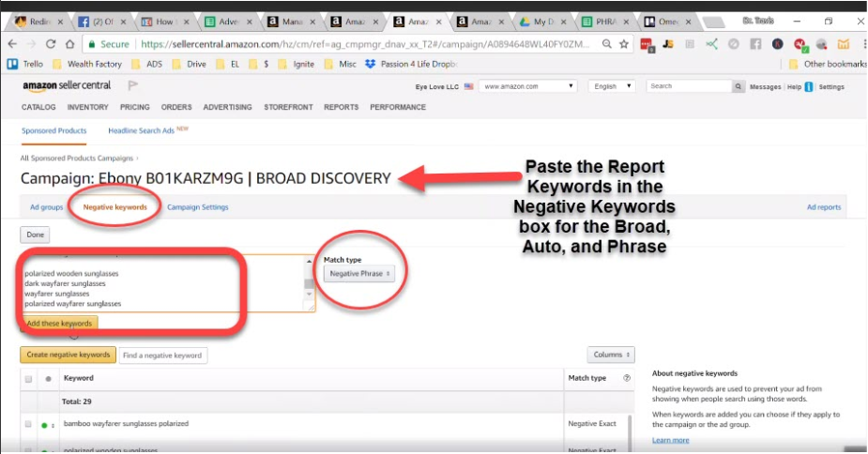The image size is (868, 454).
Task: Click the keyword textarea vertical scrollbar
Action: 309,283
